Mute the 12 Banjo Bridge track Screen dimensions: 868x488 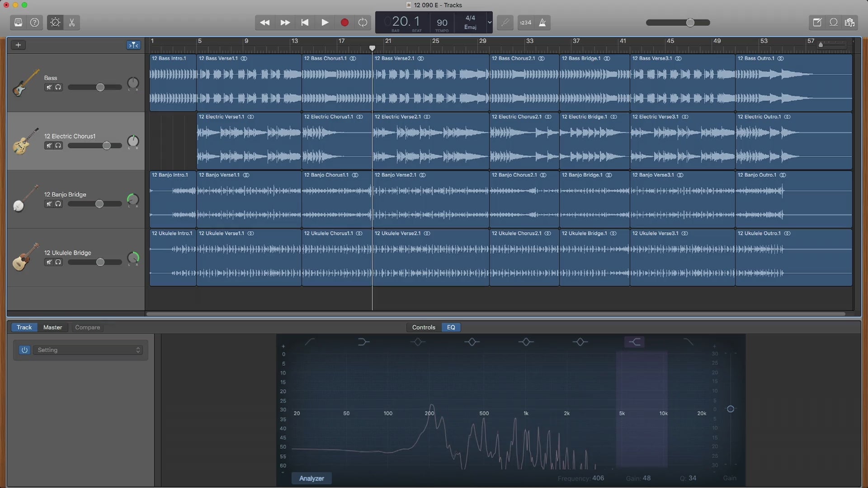(49, 204)
